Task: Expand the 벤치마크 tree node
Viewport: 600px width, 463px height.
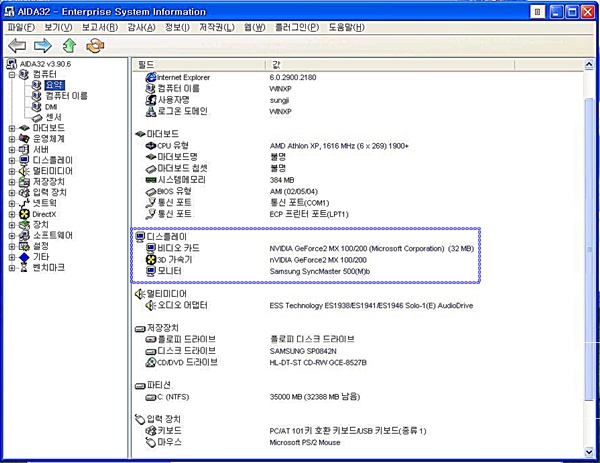Action: [12, 268]
